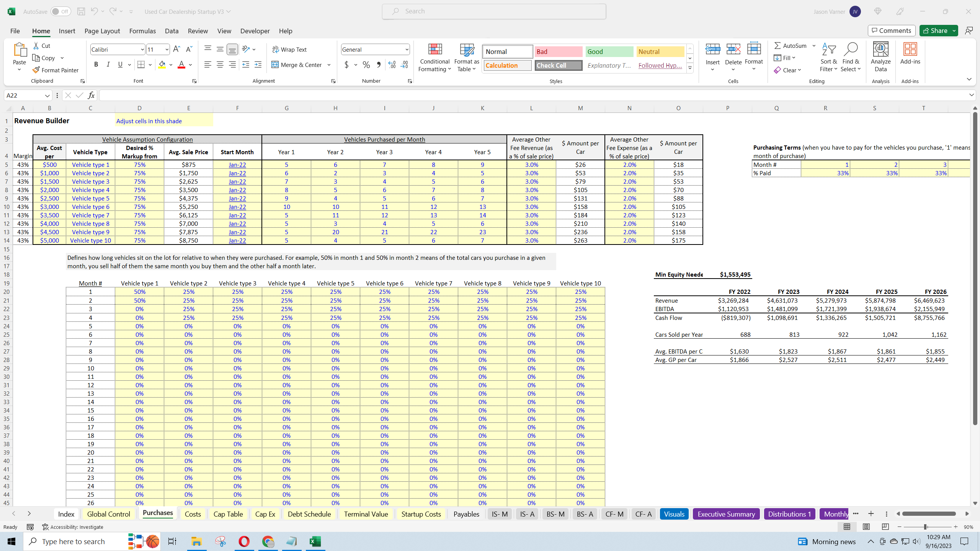This screenshot has height=551, width=980.
Task: Click inside the search box
Action: (x=494, y=11)
